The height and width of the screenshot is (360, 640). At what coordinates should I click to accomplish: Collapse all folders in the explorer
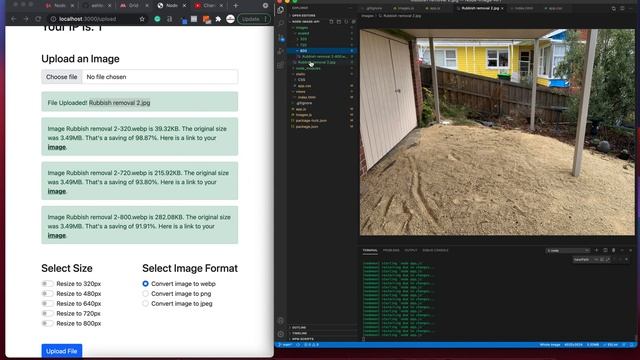(x=353, y=22)
